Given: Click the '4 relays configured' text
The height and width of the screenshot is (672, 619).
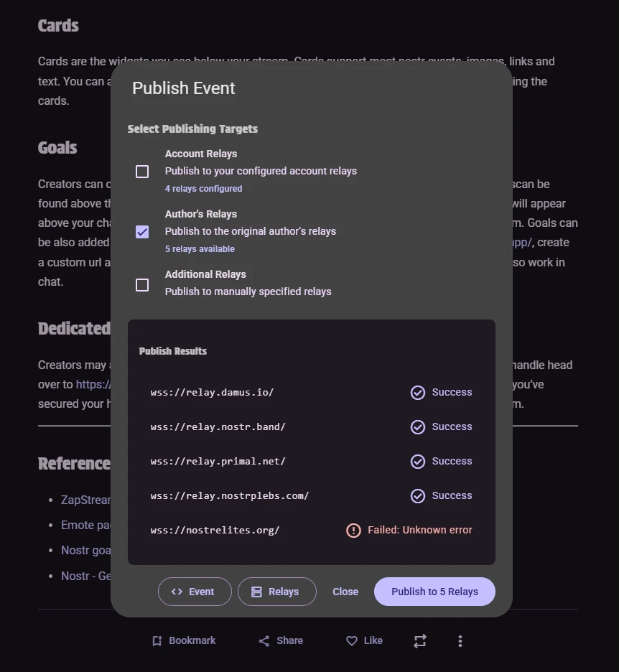Looking at the screenshot, I should (x=203, y=189).
